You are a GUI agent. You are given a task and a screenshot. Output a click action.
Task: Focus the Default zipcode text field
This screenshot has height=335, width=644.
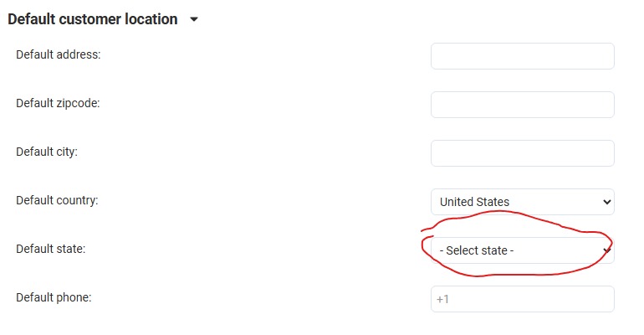[523, 105]
